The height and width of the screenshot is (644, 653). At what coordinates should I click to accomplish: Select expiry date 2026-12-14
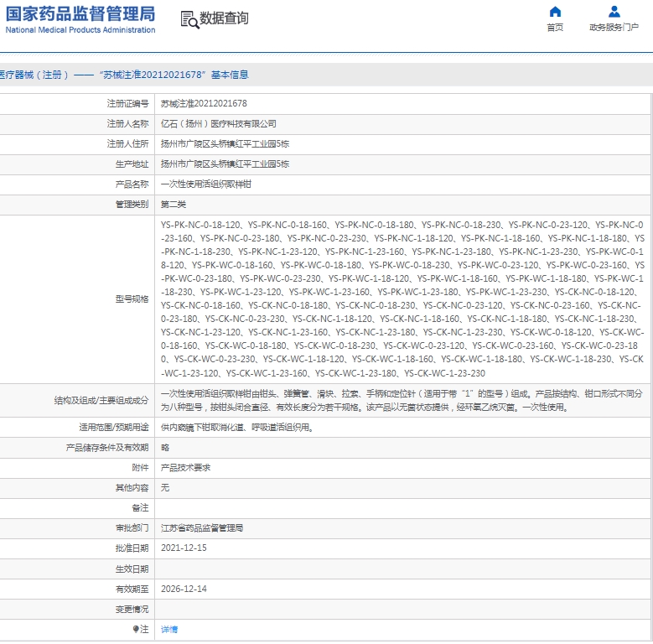click(x=184, y=589)
